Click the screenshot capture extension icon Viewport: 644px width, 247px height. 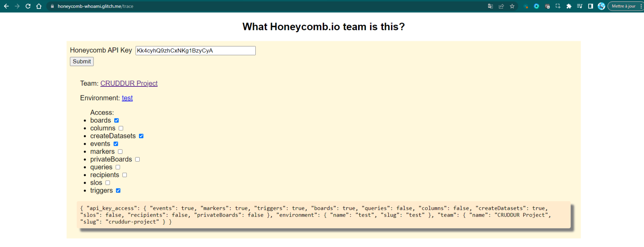(x=558, y=6)
